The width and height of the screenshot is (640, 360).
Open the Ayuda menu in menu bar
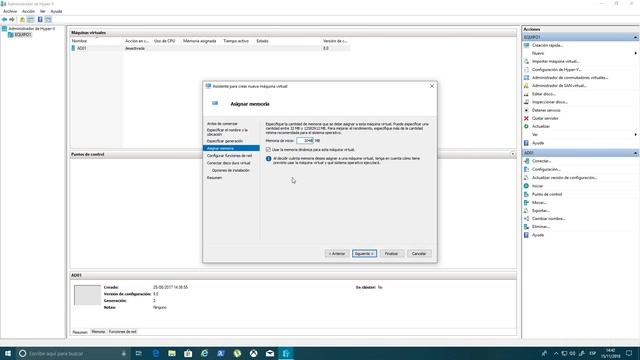(56, 11)
